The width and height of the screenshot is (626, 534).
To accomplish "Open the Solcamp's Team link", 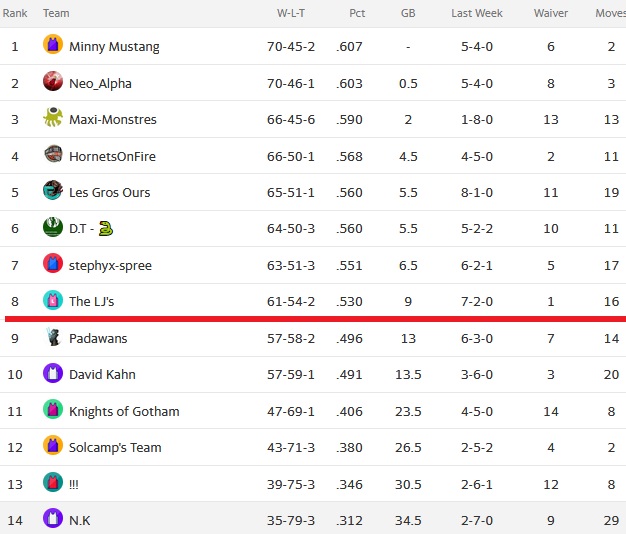I will tap(115, 448).
